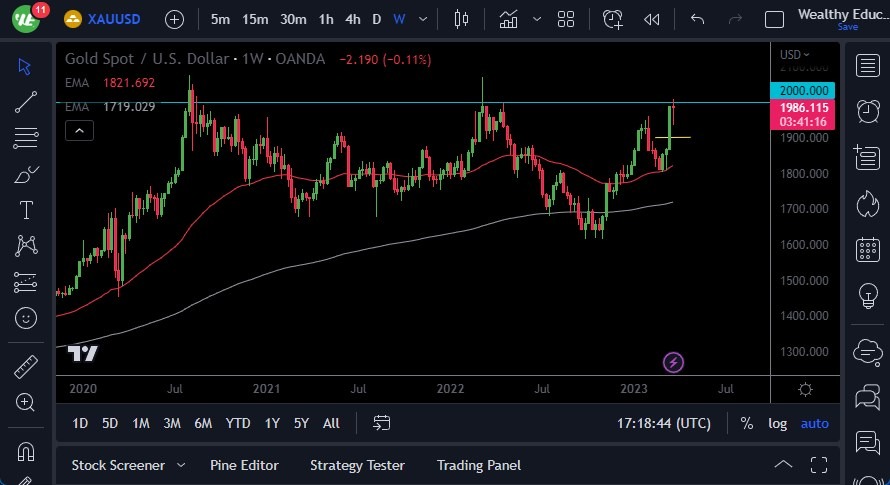The height and width of the screenshot is (485, 890).
Task: Select the 4h timeframe button
Action: pyautogui.click(x=352, y=19)
